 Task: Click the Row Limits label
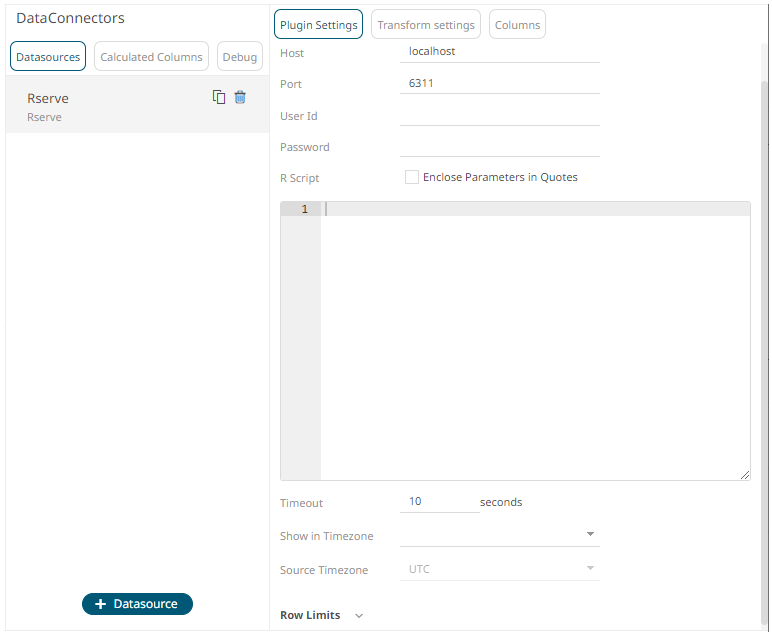point(310,615)
